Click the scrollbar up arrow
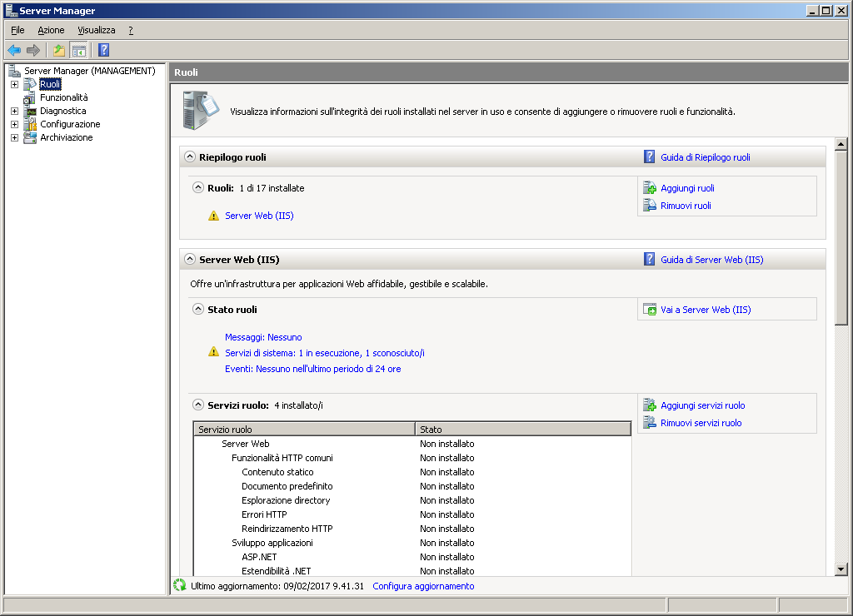Image resolution: width=853 pixels, height=616 pixels. [x=841, y=144]
